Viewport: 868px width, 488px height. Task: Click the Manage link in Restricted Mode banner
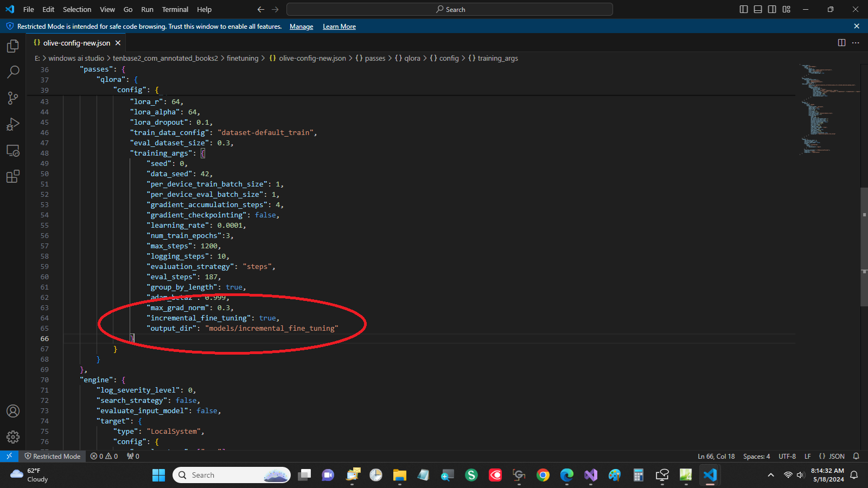[301, 26]
